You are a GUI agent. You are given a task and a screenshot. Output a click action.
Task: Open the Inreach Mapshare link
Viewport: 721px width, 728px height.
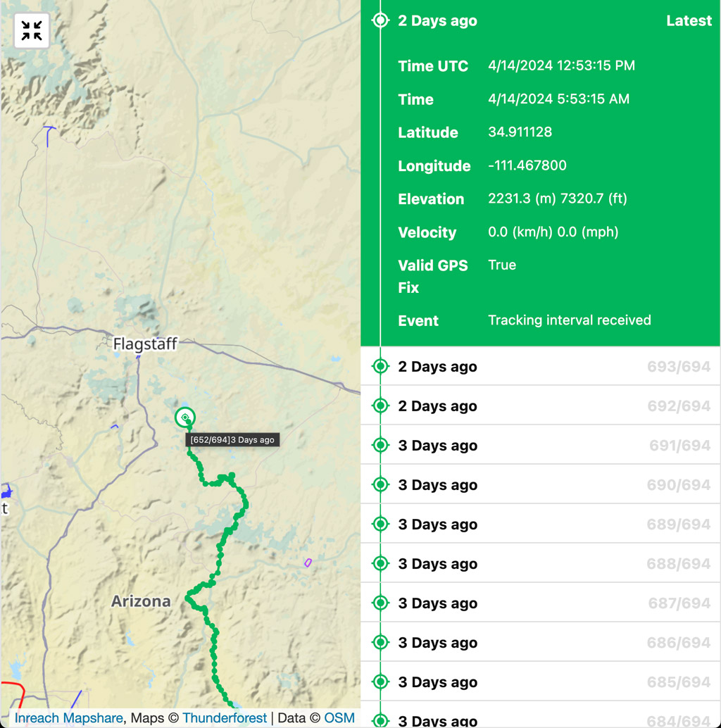(x=68, y=718)
